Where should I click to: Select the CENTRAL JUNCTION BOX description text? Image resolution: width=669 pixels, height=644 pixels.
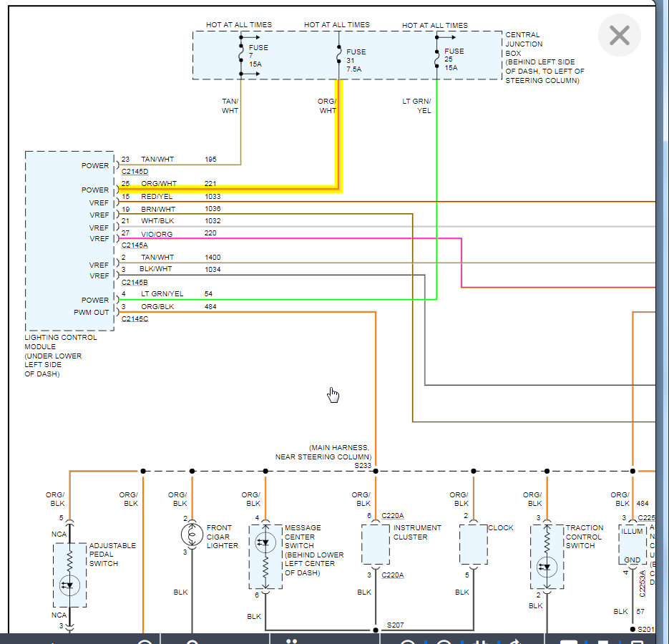point(545,58)
